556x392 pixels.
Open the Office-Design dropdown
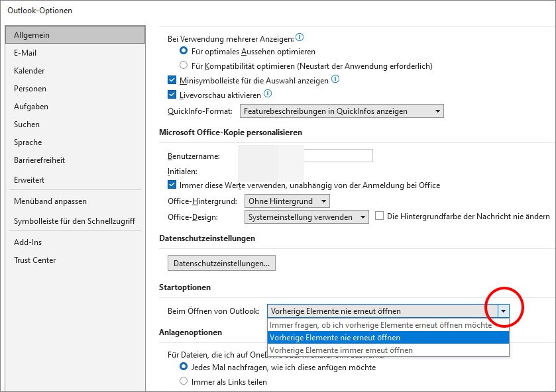tap(307, 217)
